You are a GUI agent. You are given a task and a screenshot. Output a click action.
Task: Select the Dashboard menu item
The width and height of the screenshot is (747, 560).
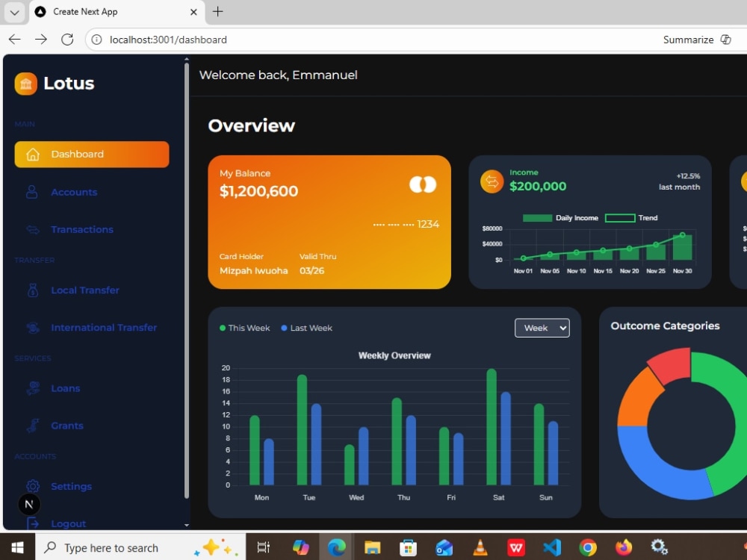[92, 155]
